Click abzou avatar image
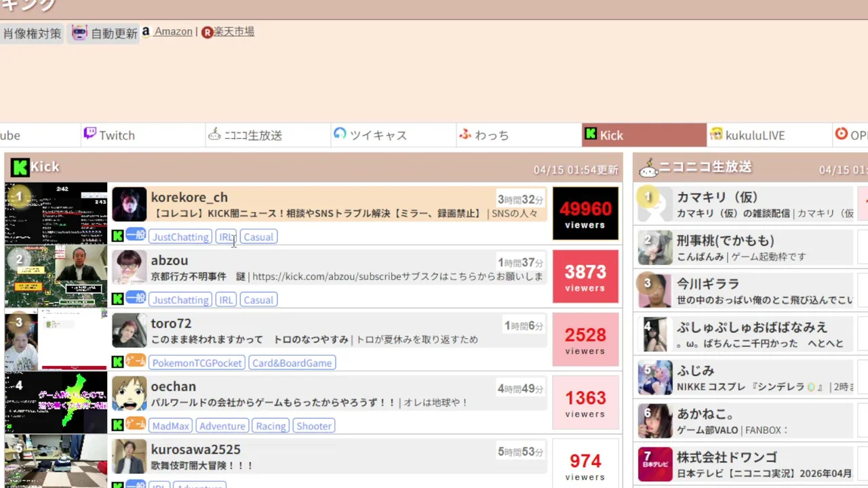Viewport: 868px width, 488px height. pos(129,267)
